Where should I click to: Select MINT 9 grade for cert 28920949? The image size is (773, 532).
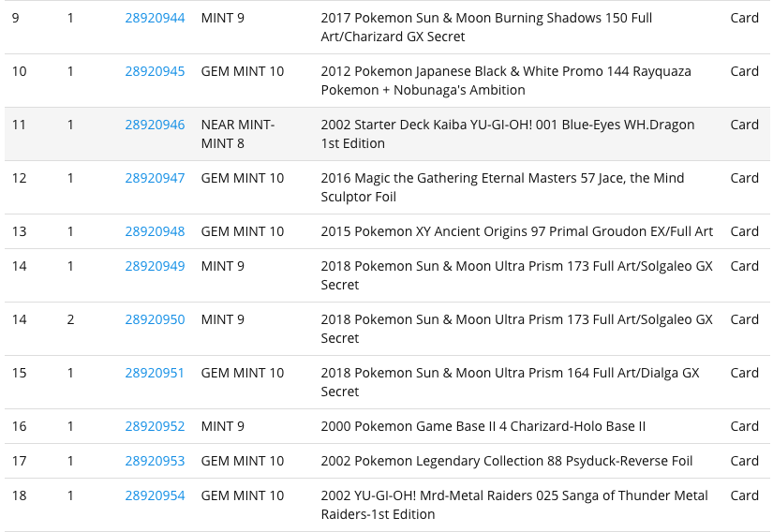(x=223, y=266)
